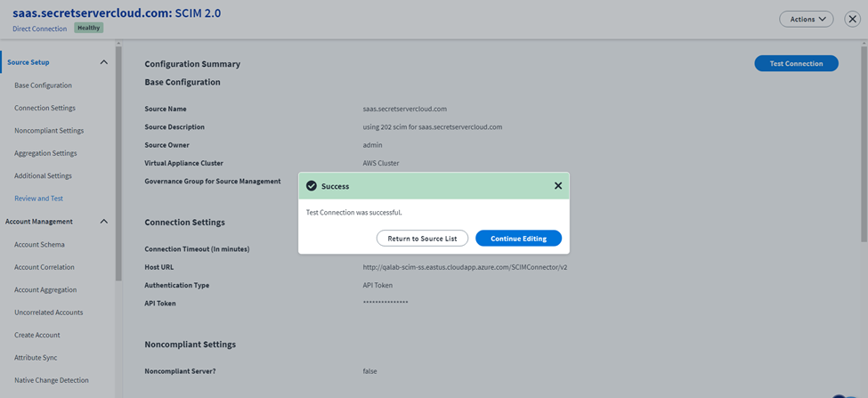Click the green success checkmark icon

(x=311, y=186)
